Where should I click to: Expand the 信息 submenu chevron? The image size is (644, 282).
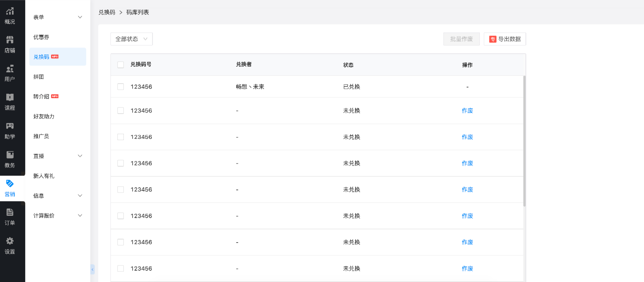click(x=80, y=196)
